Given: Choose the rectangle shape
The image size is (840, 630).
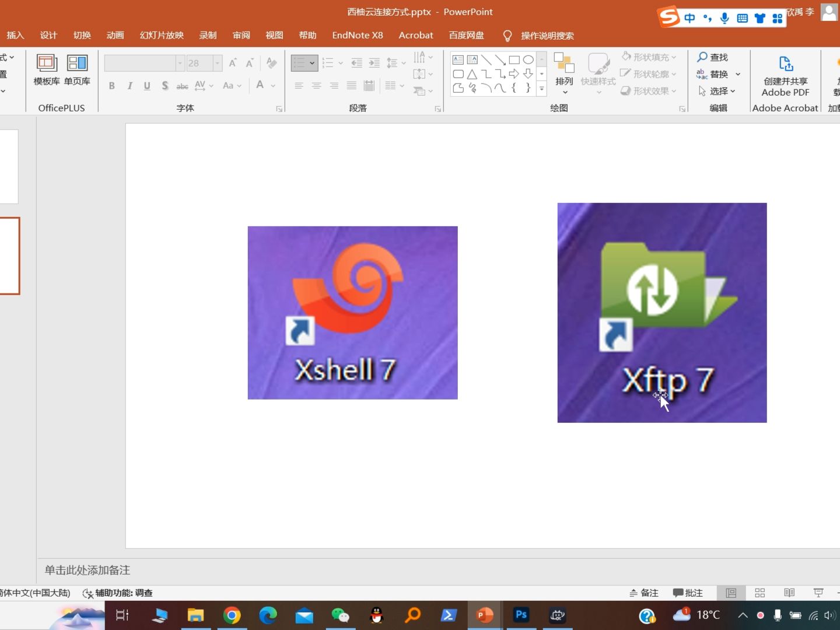Looking at the screenshot, I should (x=514, y=60).
